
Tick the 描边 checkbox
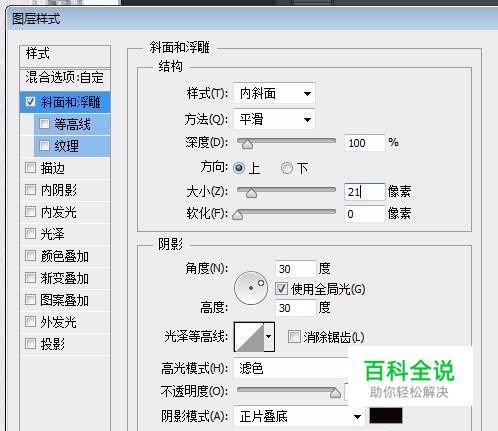[30, 168]
